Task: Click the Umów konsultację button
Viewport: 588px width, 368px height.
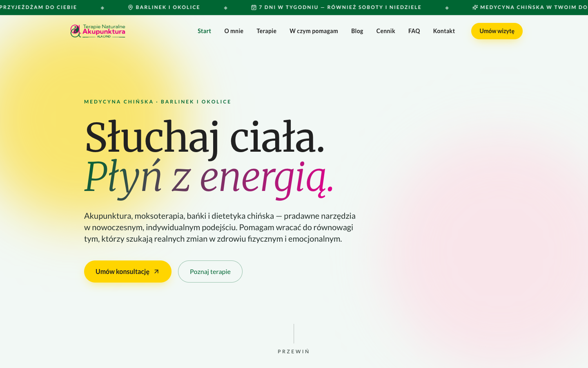Action: click(128, 272)
